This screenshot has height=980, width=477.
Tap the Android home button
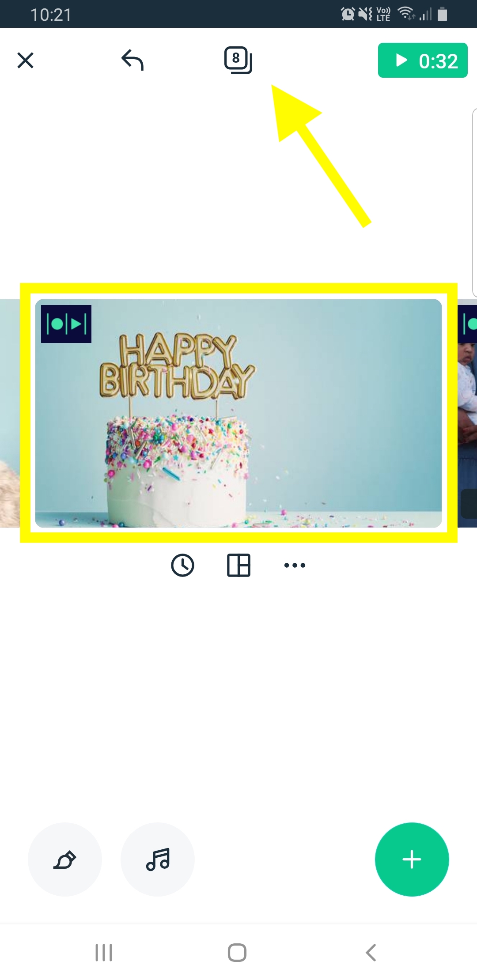(237, 953)
